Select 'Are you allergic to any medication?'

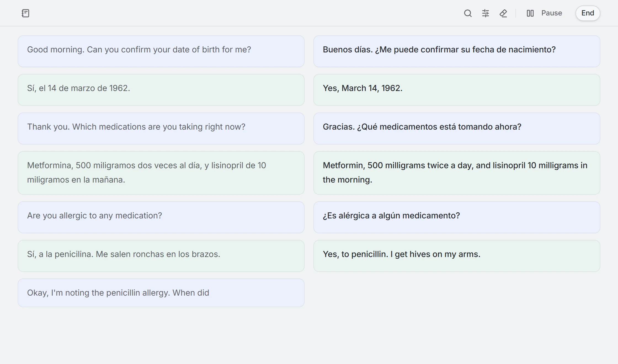pyautogui.click(x=161, y=217)
